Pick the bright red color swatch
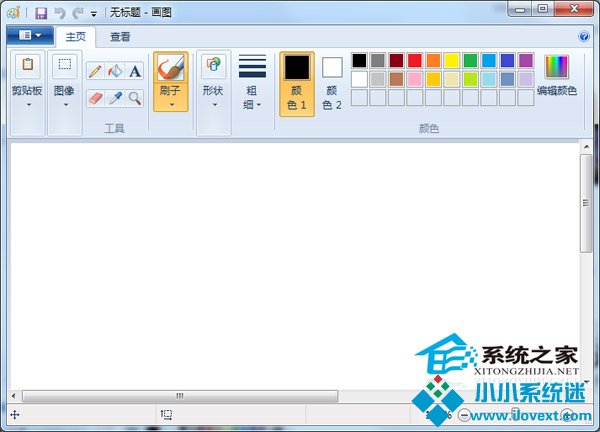The height and width of the screenshot is (432, 600). [415, 60]
